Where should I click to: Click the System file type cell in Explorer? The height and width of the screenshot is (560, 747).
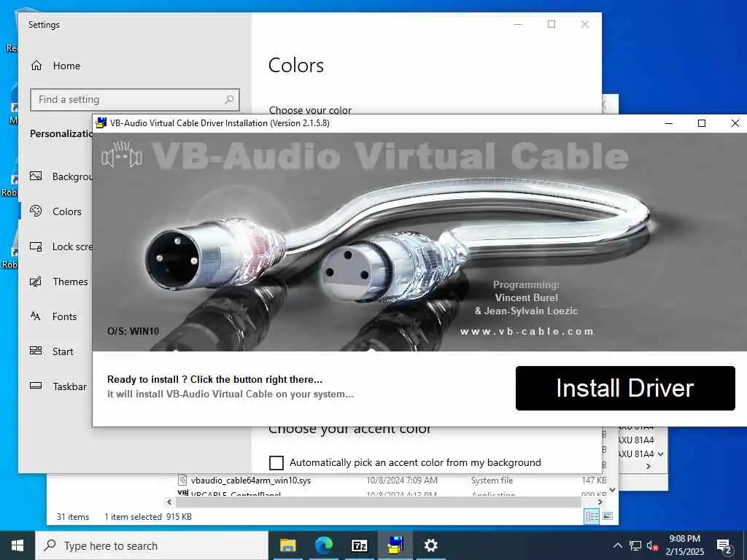tap(492, 481)
